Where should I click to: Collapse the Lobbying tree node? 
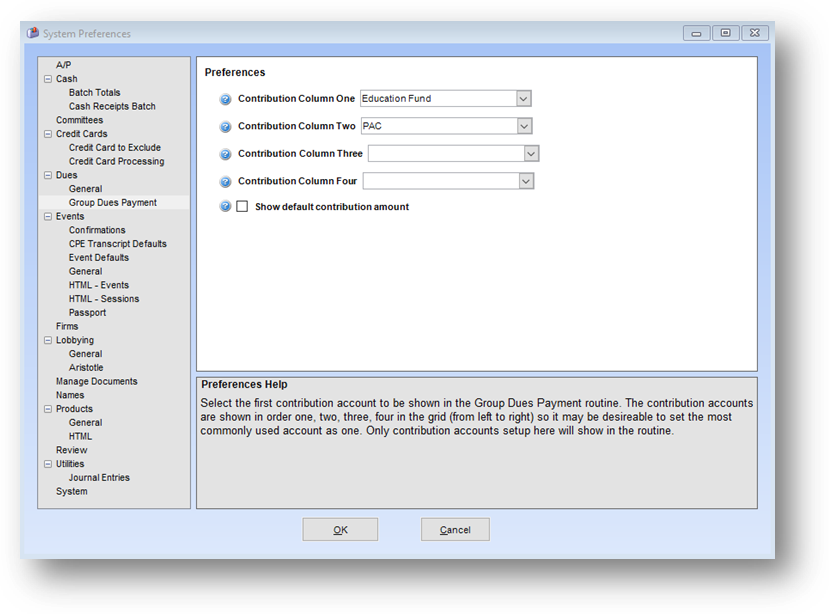click(x=47, y=340)
